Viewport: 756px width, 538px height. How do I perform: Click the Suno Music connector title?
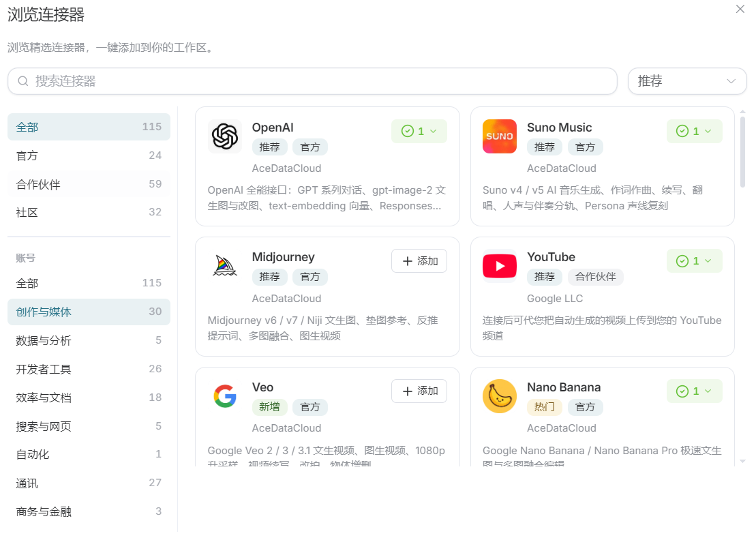559,128
